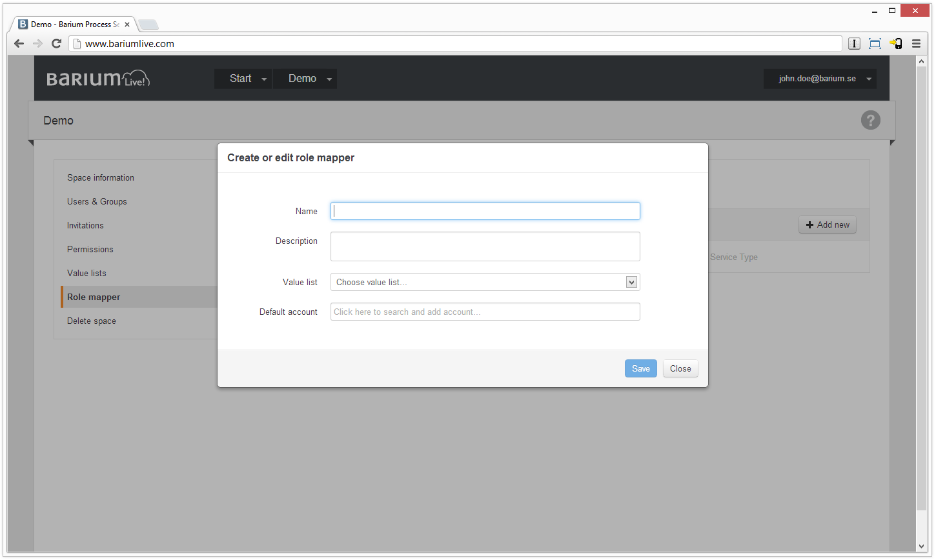This screenshot has width=936, height=560.
Task: Open the Permissions sidebar item
Action: pos(90,250)
